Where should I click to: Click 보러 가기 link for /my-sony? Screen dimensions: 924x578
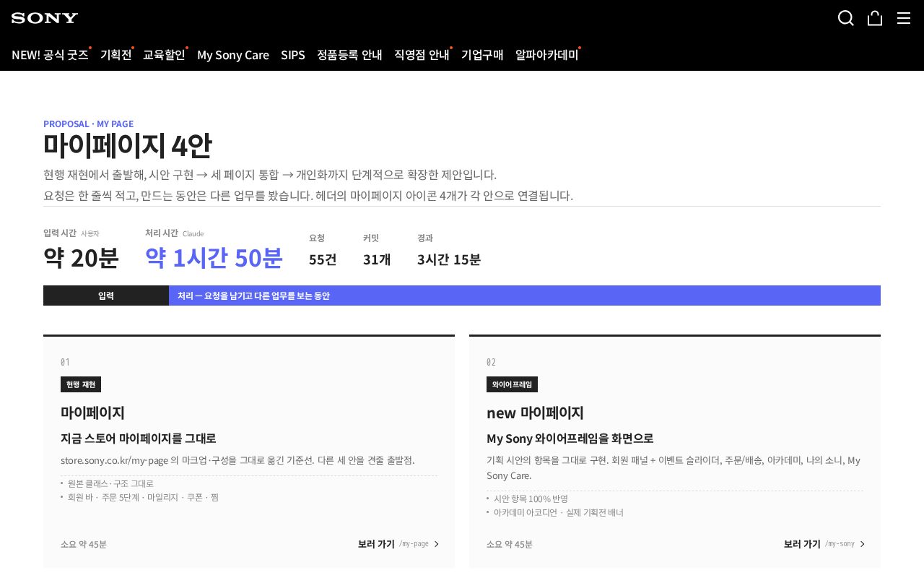click(x=824, y=544)
